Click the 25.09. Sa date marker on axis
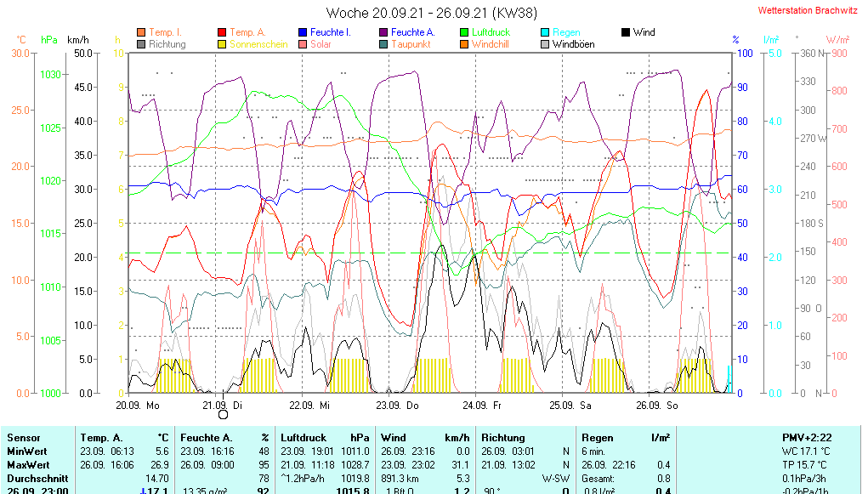The image size is (868, 494). pyautogui.click(x=570, y=406)
